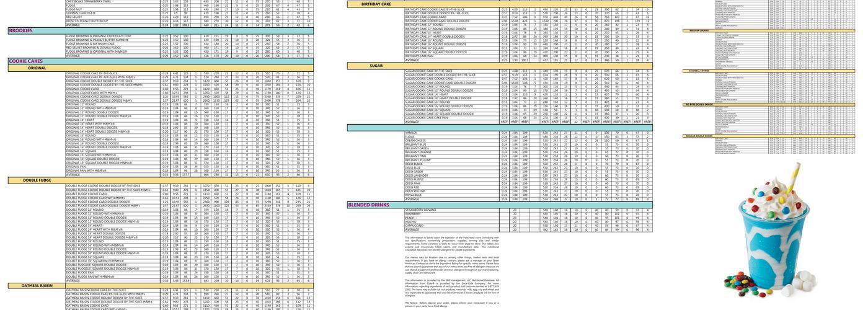This screenshot has height=310, width=868.
Task: Click the OATMEAL RAISIN subsection header
Action: point(38,285)
